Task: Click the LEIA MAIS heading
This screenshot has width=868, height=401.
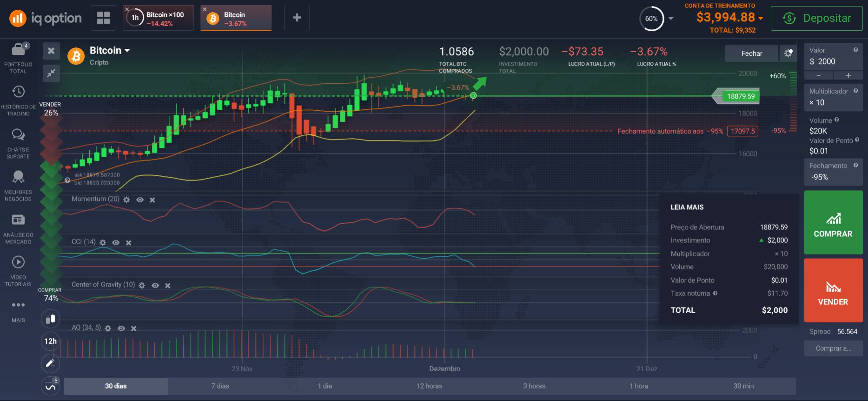Action: tap(687, 207)
